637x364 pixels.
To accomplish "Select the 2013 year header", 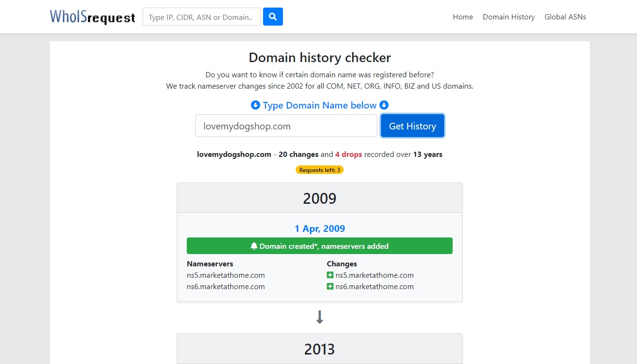I will 319,349.
